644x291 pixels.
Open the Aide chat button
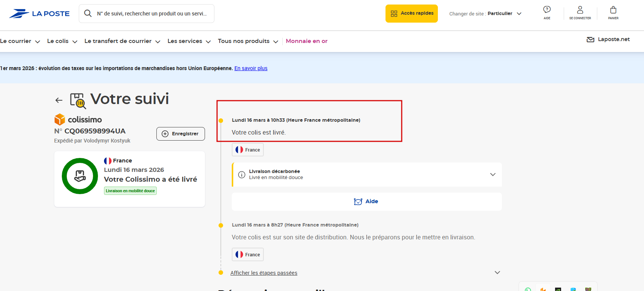tap(367, 202)
